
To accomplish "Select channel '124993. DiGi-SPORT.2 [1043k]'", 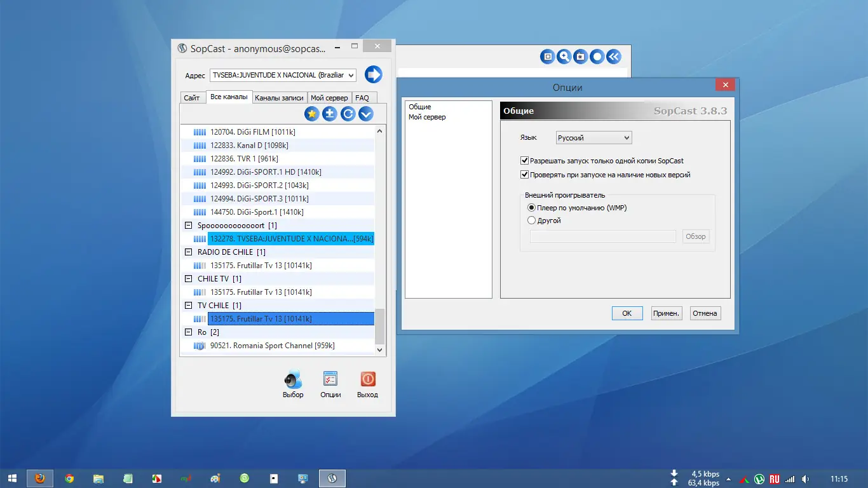I will tap(259, 186).
